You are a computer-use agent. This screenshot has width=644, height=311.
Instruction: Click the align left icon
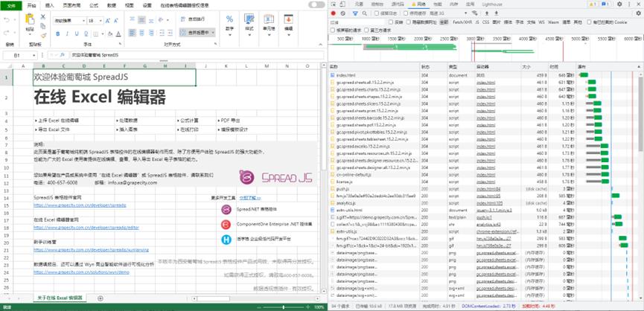pyautogui.click(x=132, y=33)
